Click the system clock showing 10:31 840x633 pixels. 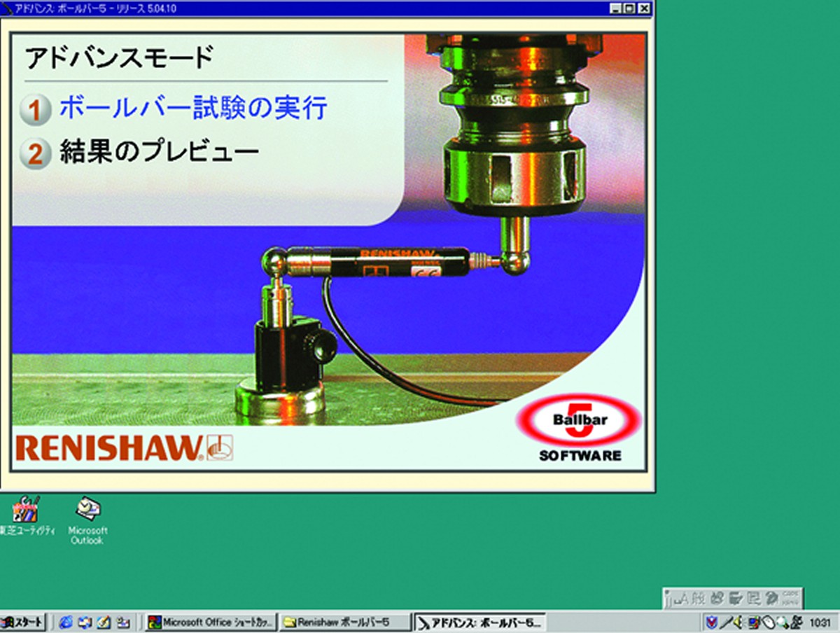pos(819,622)
